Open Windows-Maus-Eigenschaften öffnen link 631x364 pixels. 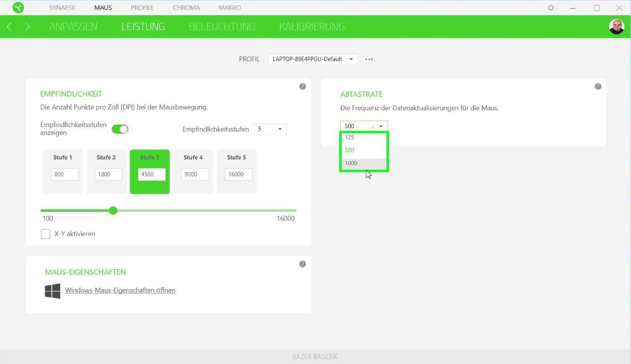(120, 291)
